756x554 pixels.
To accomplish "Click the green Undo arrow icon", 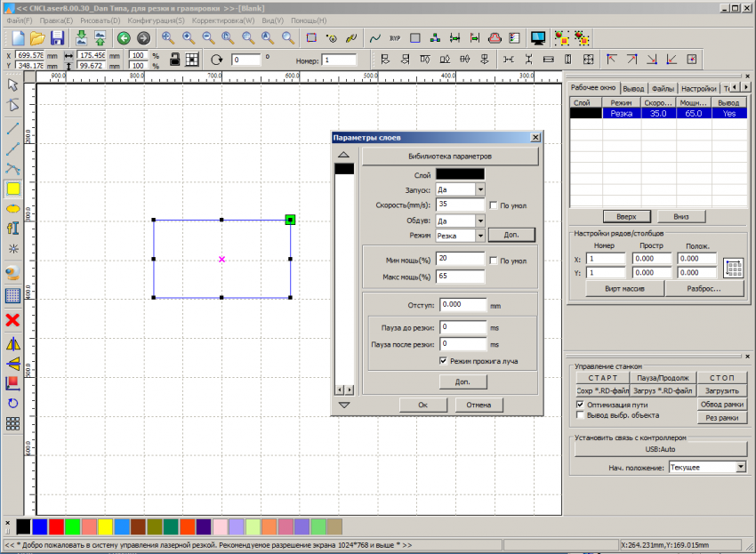I will (x=124, y=38).
